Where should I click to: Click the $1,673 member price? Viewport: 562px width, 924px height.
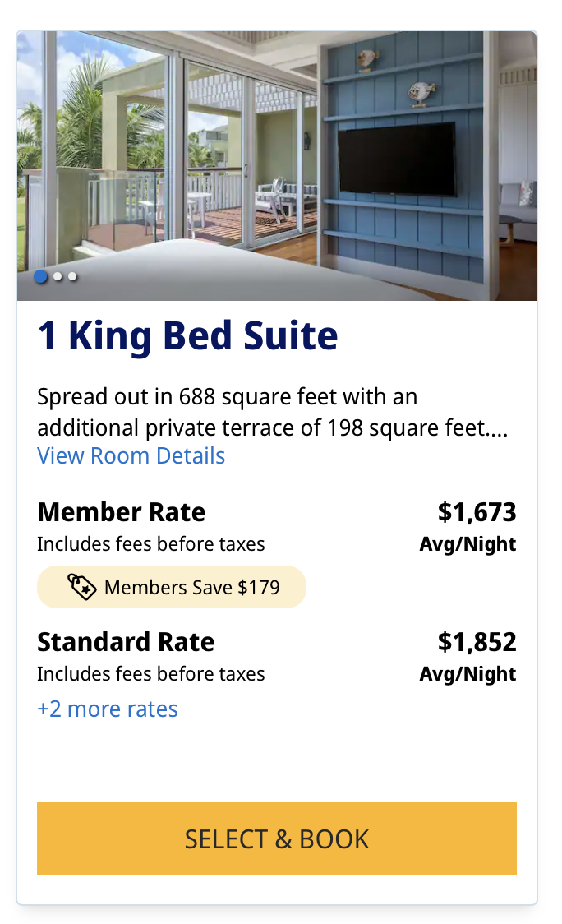(x=477, y=512)
